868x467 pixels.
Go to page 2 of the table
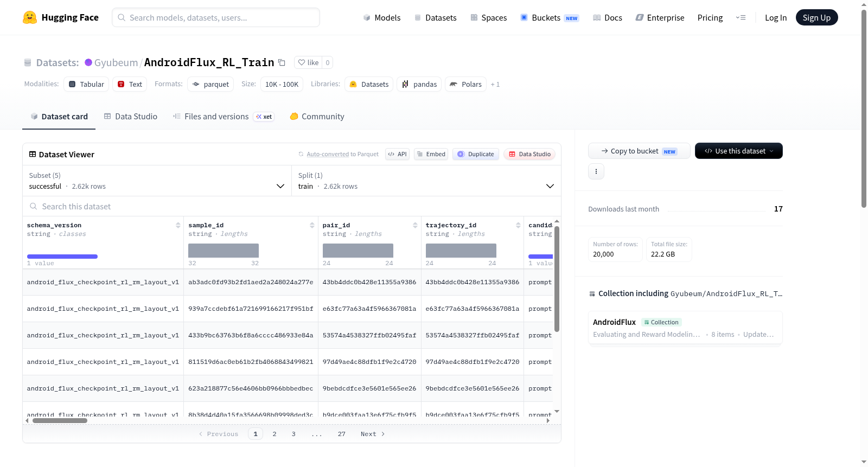point(275,434)
